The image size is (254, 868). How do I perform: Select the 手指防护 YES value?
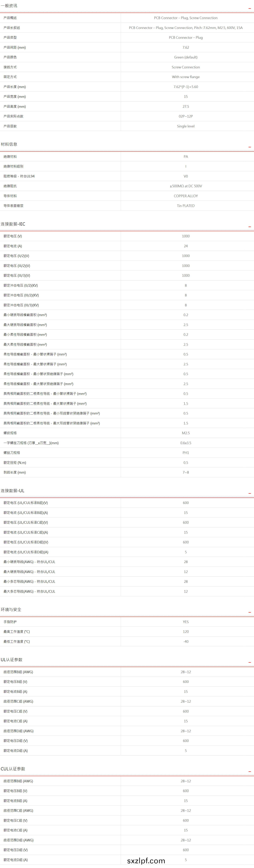185,622
